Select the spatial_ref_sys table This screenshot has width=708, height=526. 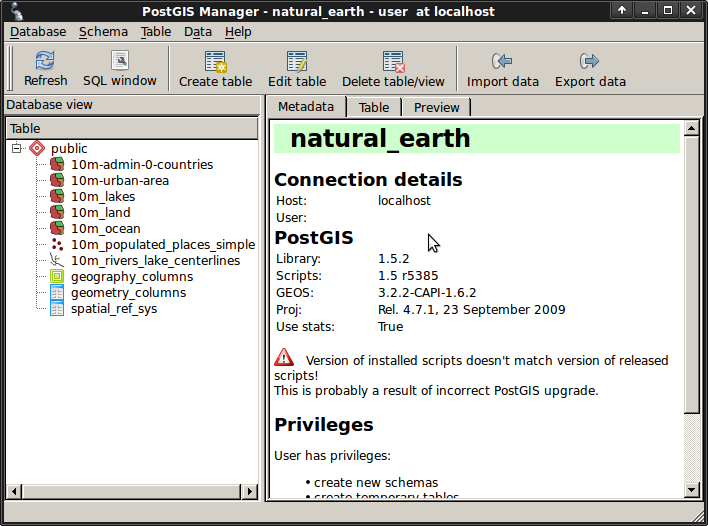coord(114,309)
